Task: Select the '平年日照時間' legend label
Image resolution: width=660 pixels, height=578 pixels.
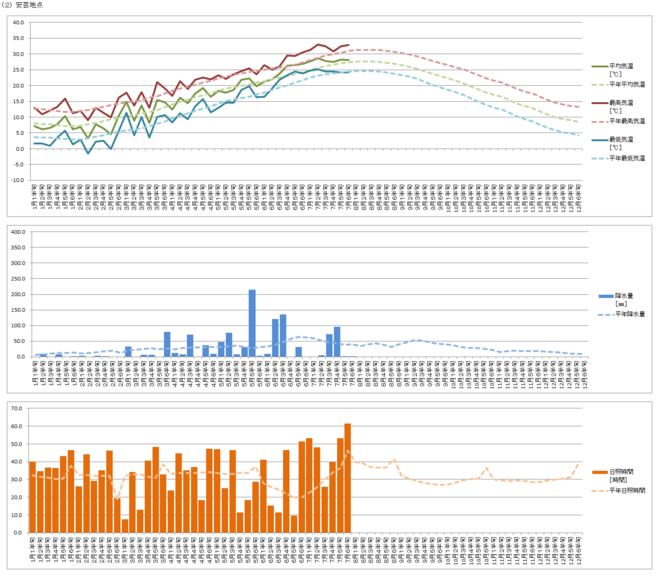Action: pos(627,490)
